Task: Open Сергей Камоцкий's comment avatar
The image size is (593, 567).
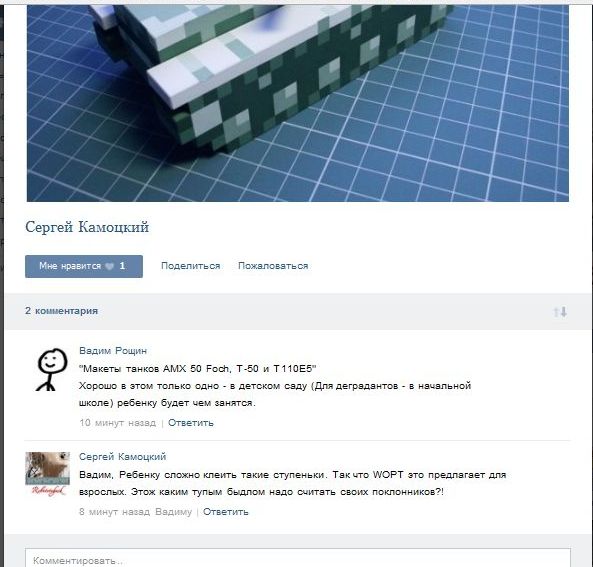Action: coord(48,473)
